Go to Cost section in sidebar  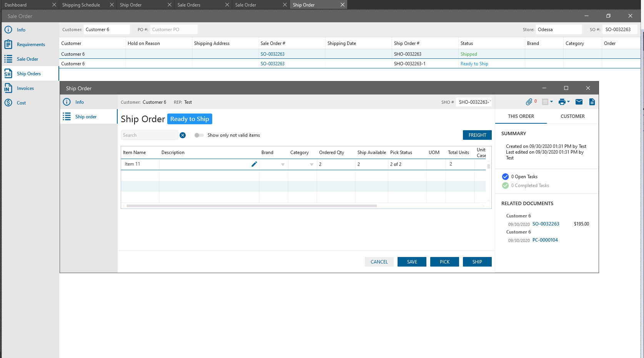click(21, 103)
